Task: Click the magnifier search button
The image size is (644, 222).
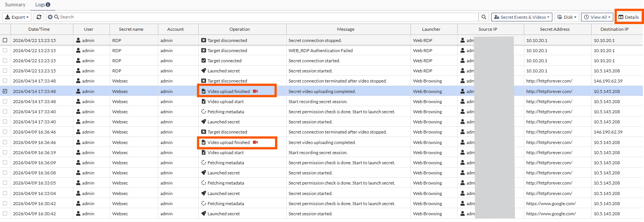Action: tap(484, 17)
